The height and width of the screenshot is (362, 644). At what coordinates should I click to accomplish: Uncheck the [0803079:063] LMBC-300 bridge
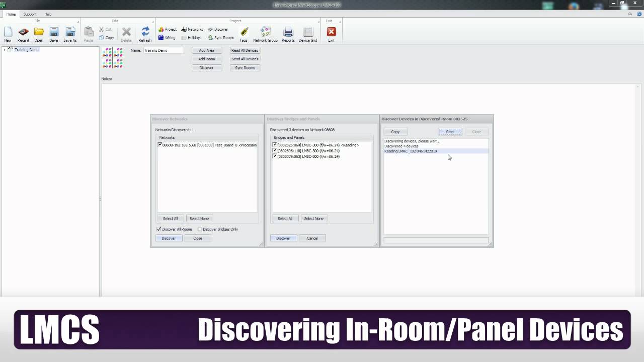(x=275, y=156)
